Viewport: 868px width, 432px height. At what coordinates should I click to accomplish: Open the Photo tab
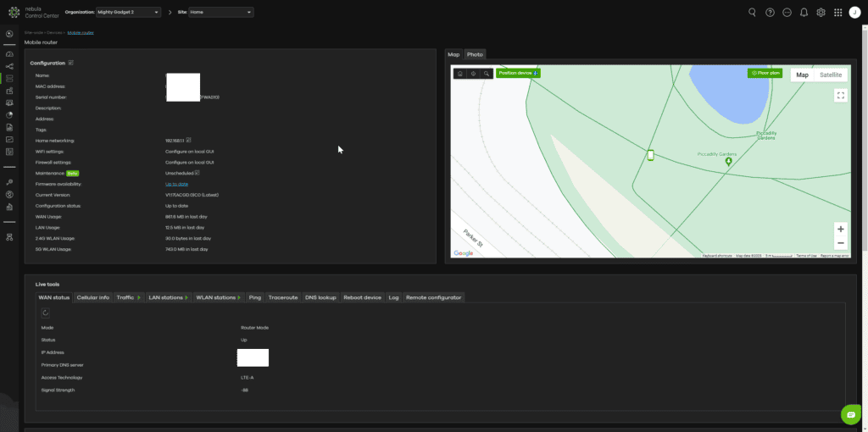(x=475, y=54)
